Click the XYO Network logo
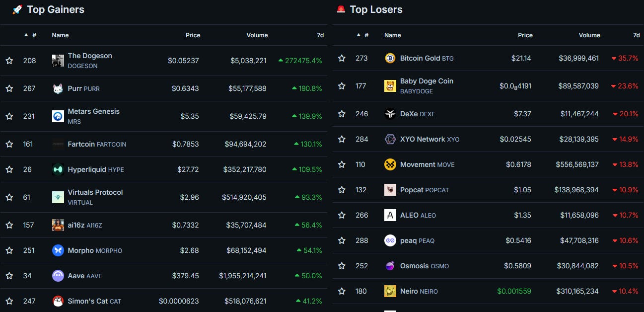Image resolution: width=644 pixels, height=312 pixels. pos(390,139)
